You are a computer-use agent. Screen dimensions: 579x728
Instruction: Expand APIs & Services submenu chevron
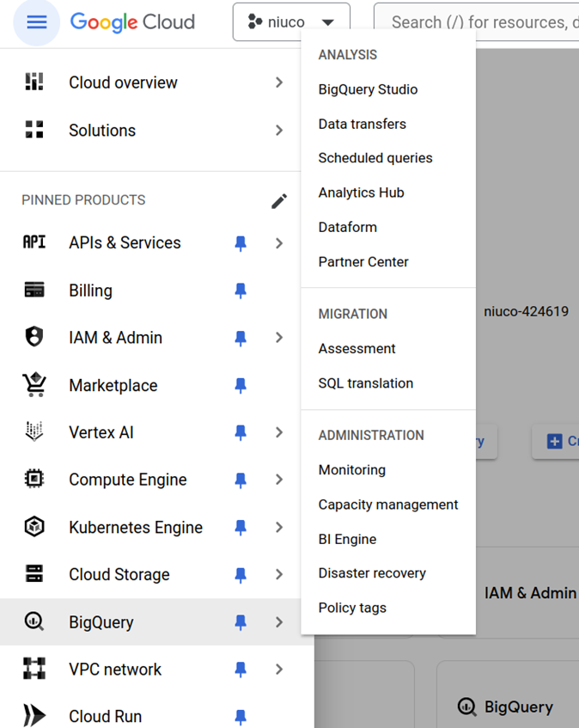point(279,243)
